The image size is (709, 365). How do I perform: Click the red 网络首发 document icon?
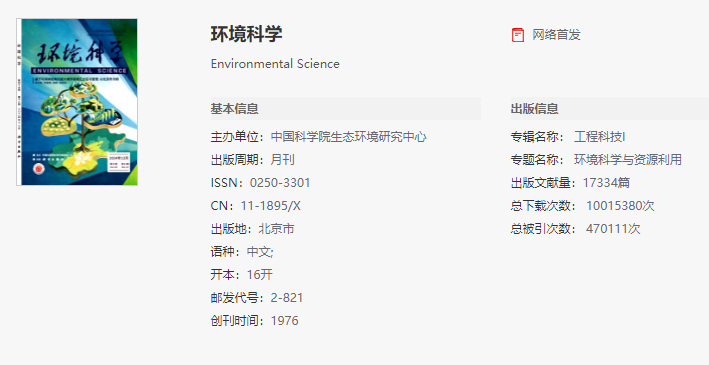(518, 35)
